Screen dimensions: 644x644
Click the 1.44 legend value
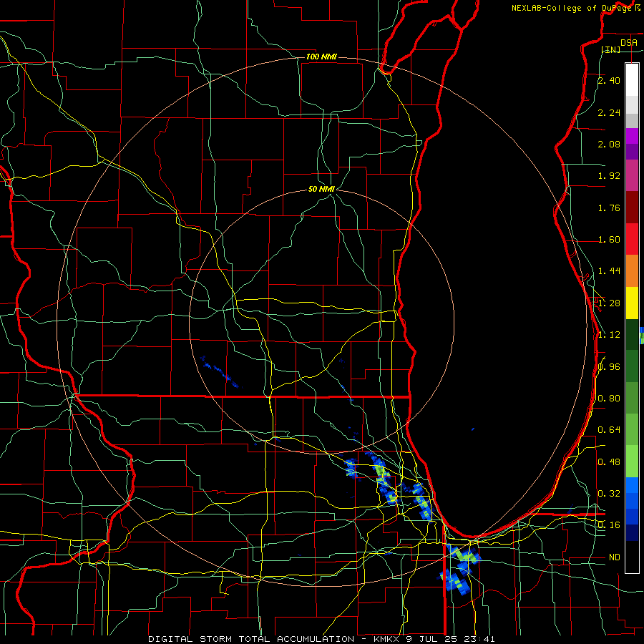(x=609, y=271)
